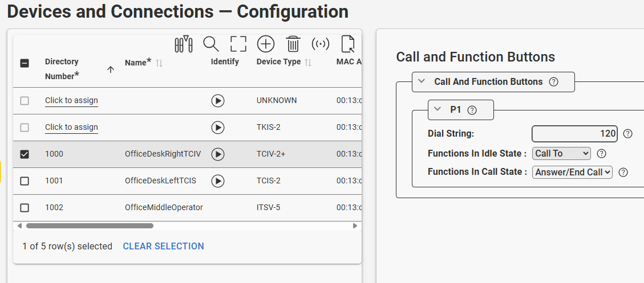The image size is (644, 283).
Task: Toggle the select-all header checkbox
Action: [x=25, y=63]
